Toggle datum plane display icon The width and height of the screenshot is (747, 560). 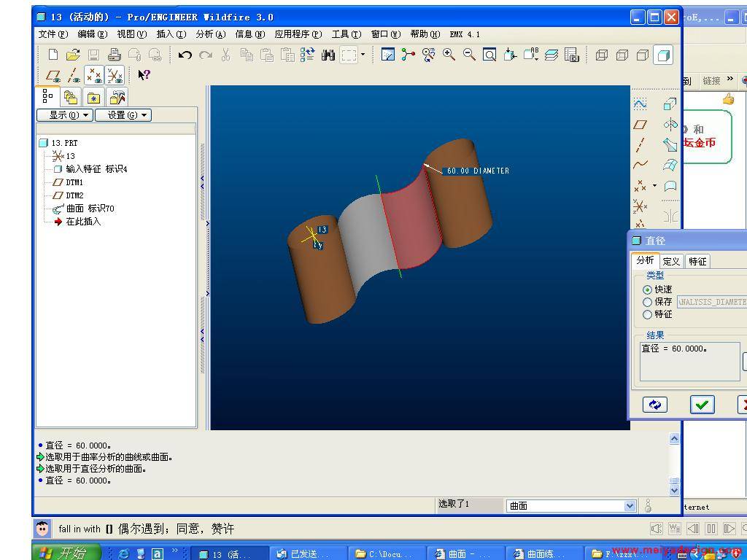[53, 75]
